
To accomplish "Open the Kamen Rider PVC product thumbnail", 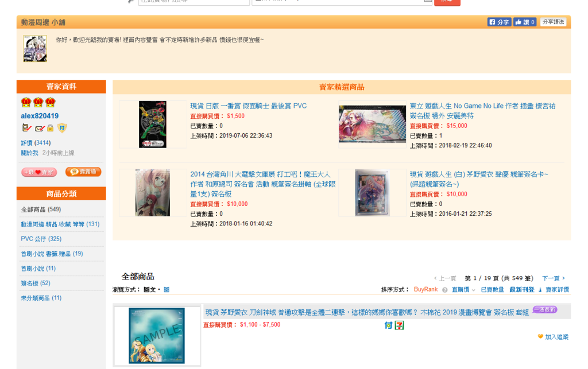I will (x=153, y=125).
